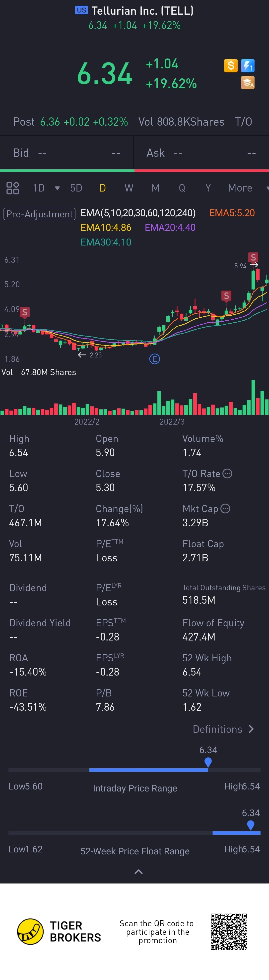Open Mkt Cap info icon
269x980 pixels.
(x=226, y=509)
